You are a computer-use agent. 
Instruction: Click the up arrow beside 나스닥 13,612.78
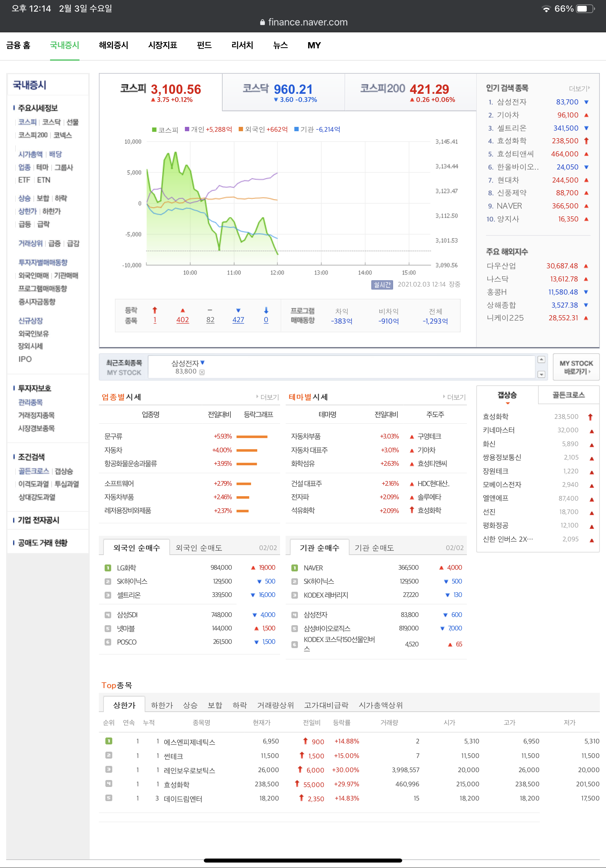586,279
